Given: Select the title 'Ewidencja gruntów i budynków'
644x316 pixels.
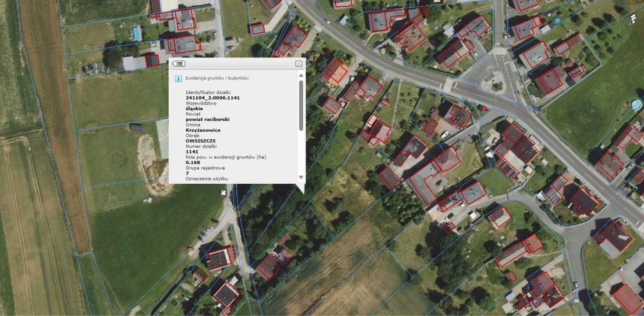Looking at the screenshot, I should tap(217, 78).
